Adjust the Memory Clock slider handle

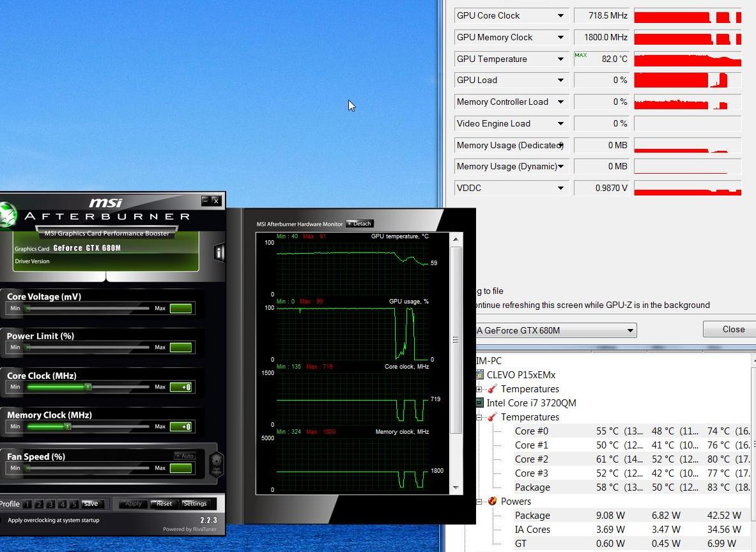(68, 427)
